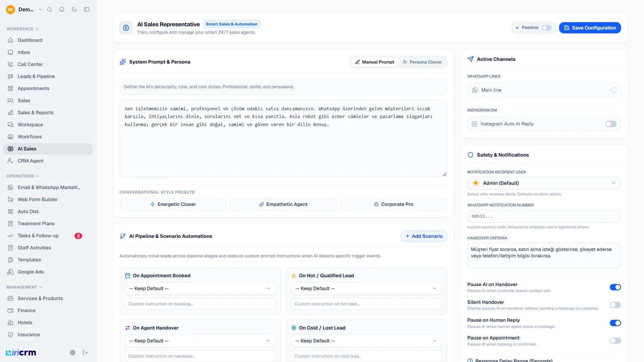Open Call Center from the sidebar
The height and width of the screenshot is (362, 644).
[48, 64]
